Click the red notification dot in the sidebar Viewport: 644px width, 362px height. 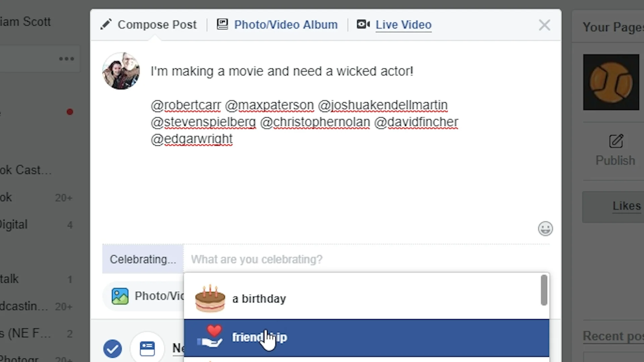click(x=70, y=112)
